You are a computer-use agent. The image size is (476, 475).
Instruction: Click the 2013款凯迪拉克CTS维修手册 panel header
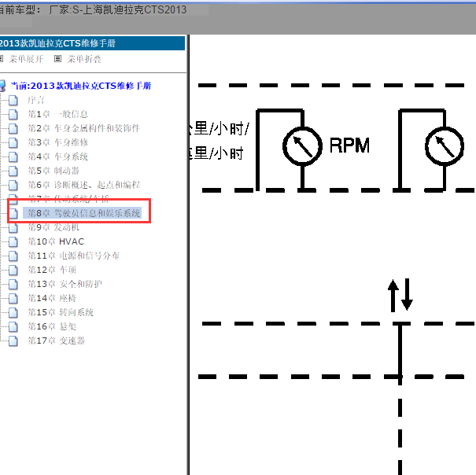point(92,43)
